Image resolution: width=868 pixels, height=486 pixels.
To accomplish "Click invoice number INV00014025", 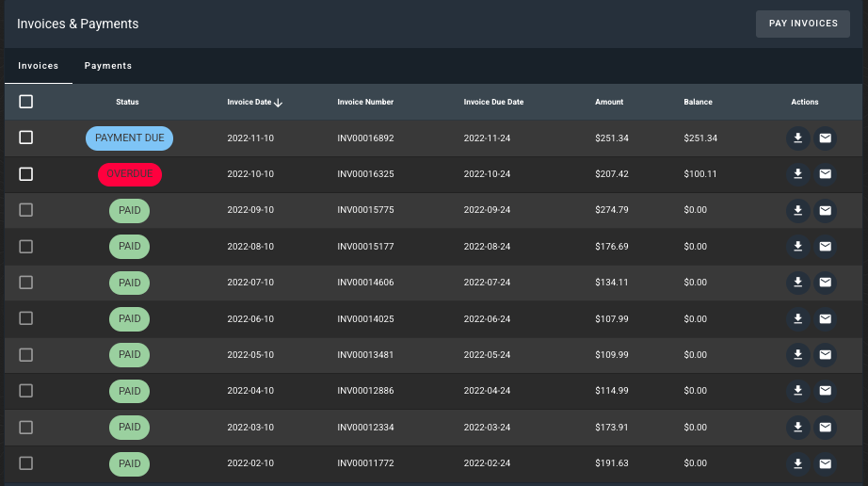I will point(365,319).
